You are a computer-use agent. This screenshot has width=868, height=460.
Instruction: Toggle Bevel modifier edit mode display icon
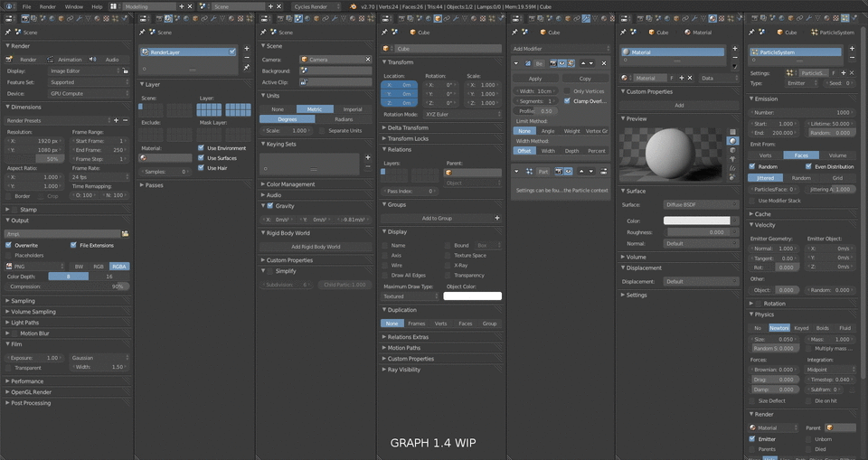[571, 63]
